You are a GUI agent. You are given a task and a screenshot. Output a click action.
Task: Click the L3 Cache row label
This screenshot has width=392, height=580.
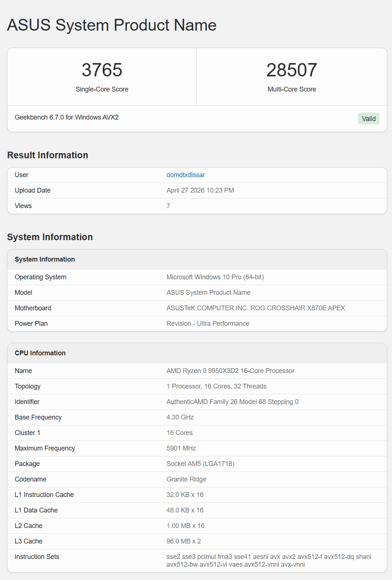[28, 541]
